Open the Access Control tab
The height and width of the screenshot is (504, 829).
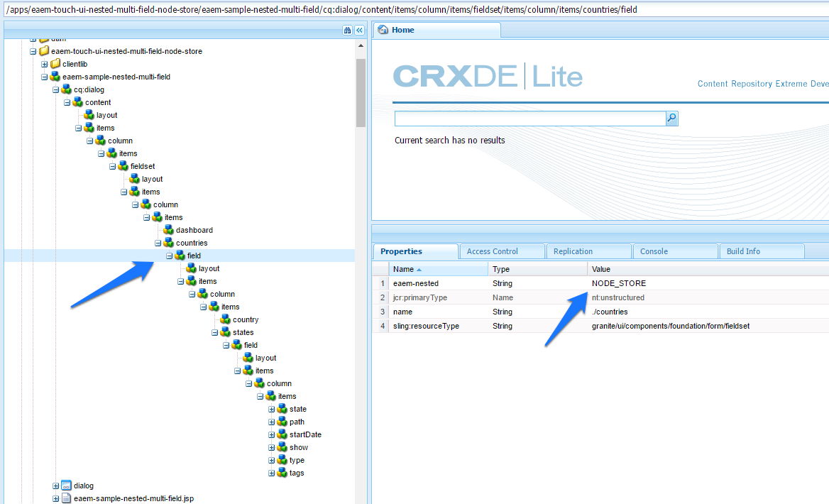coord(503,251)
